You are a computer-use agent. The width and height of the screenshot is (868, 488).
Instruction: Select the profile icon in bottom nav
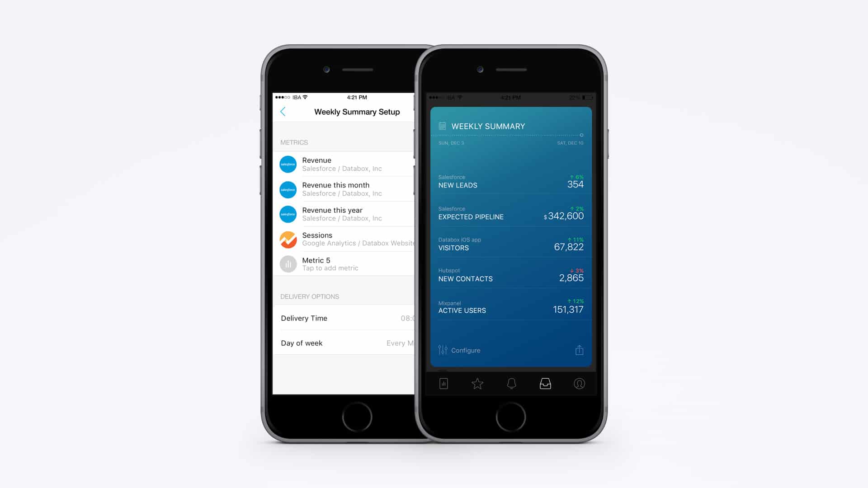click(578, 383)
